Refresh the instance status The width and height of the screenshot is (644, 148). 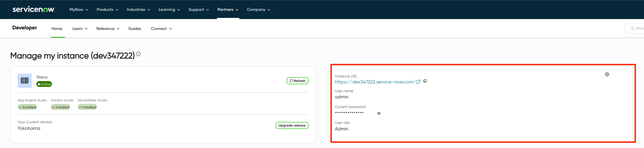[x=297, y=81]
